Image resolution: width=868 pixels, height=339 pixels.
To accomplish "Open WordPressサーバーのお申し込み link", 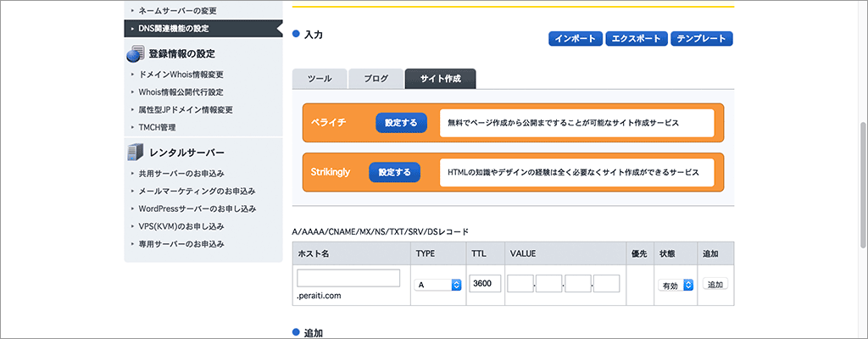I will point(197,208).
